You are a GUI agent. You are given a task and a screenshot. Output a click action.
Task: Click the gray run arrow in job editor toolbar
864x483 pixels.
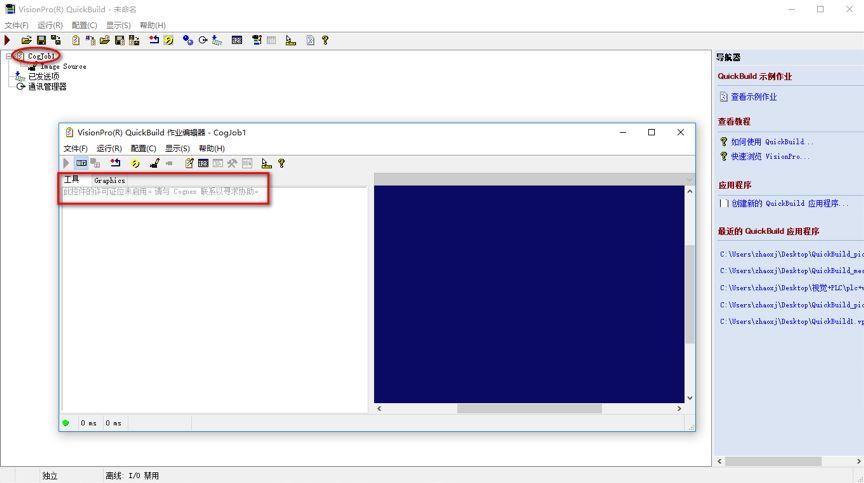66,164
